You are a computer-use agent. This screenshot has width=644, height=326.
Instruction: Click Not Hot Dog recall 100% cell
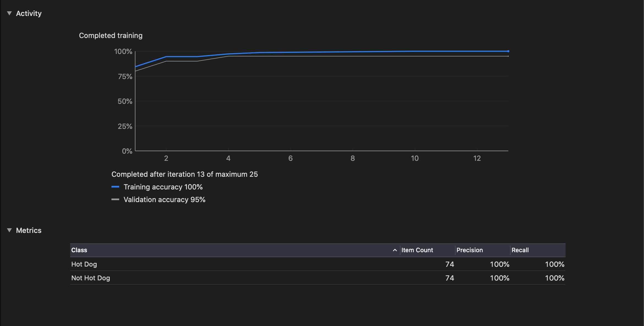pyautogui.click(x=555, y=278)
